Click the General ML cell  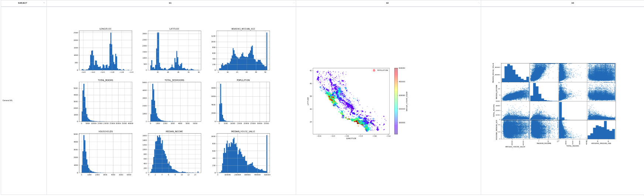coord(8,100)
